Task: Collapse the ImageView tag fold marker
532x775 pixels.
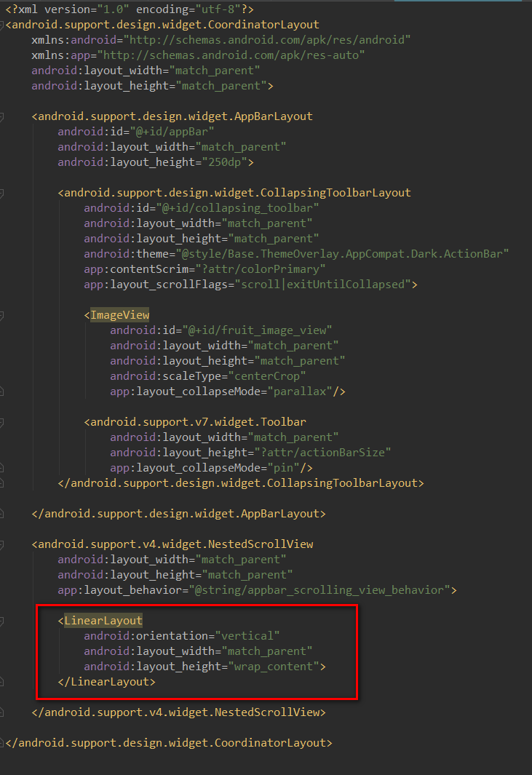Action: point(1,315)
